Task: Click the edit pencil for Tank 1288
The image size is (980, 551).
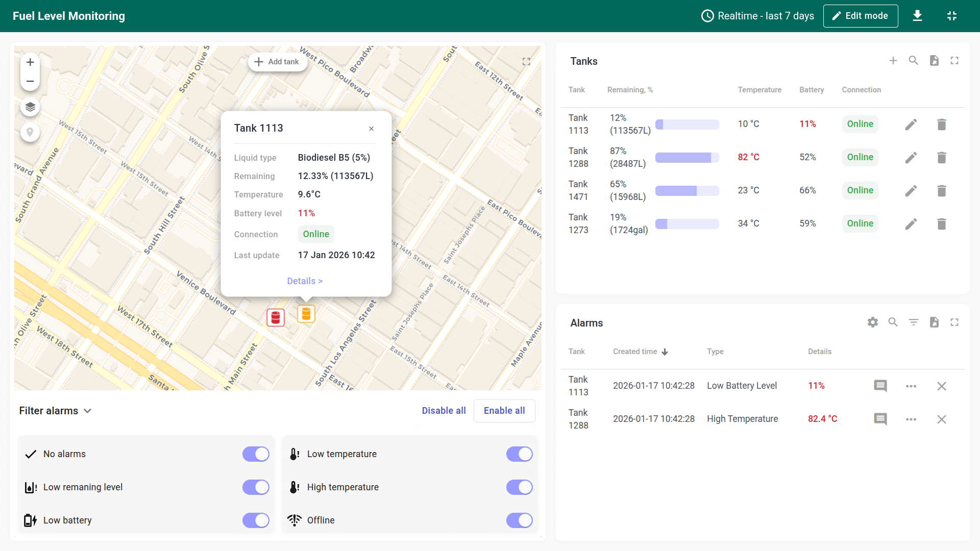Action: pos(911,158)
